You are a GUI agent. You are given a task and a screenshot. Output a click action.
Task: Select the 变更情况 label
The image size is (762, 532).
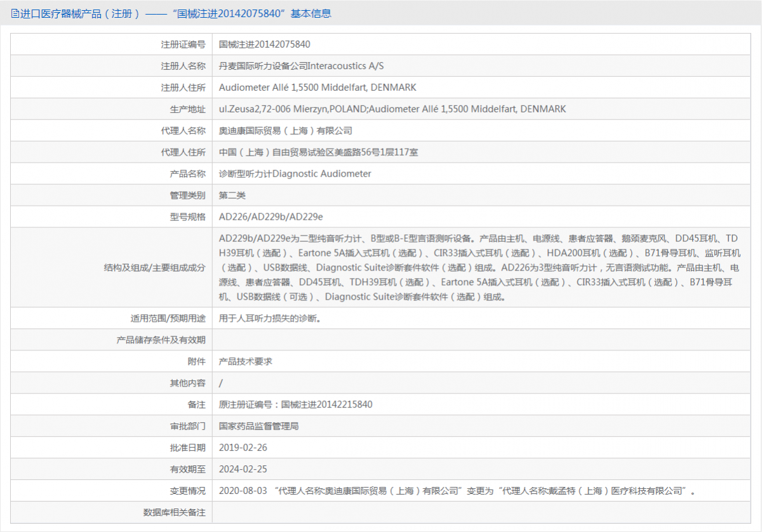pyautogui.click(x=188, y=491)
